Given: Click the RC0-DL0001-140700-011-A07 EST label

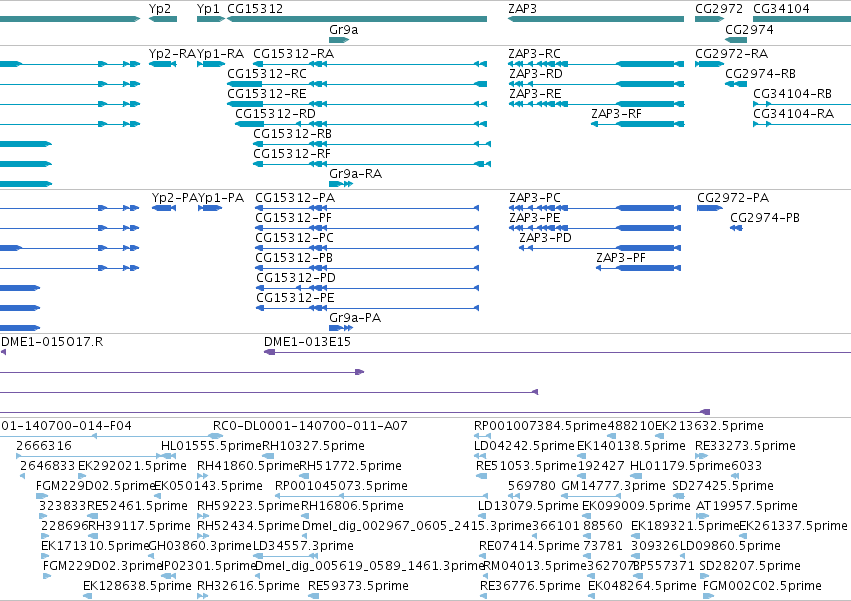Looking at the screenshot, I should (x=310, y=426).
